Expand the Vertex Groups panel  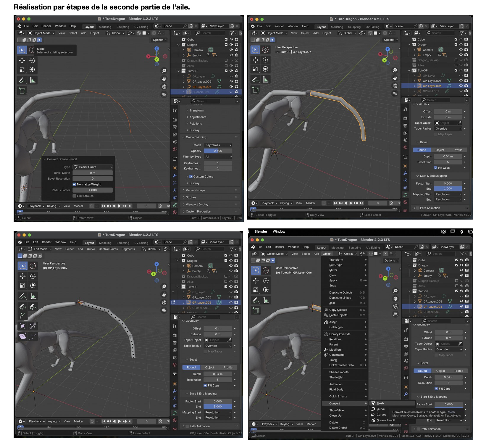point(195,190)
